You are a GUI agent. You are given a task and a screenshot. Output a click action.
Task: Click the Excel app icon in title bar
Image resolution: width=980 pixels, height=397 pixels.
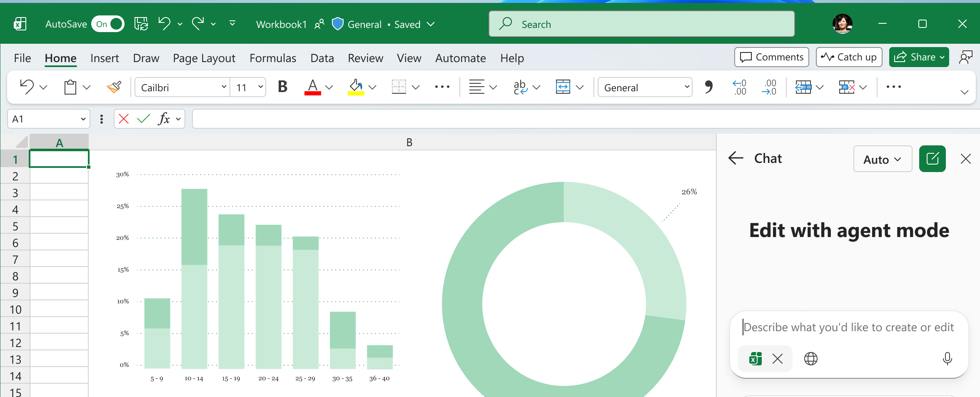coord(20,24)
